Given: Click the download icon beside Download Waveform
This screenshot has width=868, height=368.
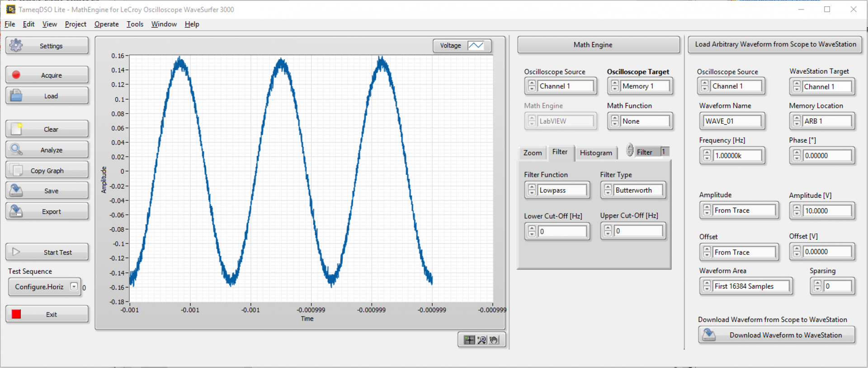Looking at the screenshot, I should (x=709, y=335).
